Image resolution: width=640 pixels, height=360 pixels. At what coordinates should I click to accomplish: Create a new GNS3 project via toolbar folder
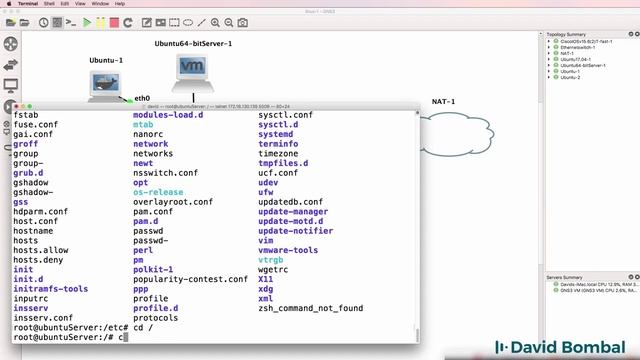tap(11, 23)
